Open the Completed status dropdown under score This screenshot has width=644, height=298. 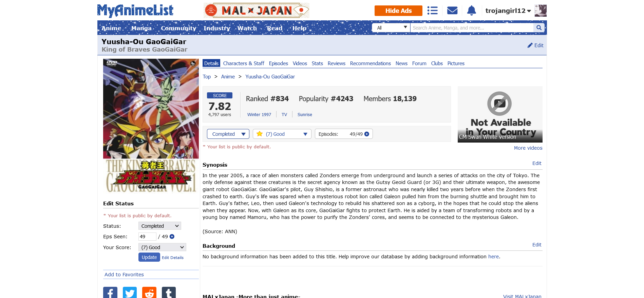228,134
